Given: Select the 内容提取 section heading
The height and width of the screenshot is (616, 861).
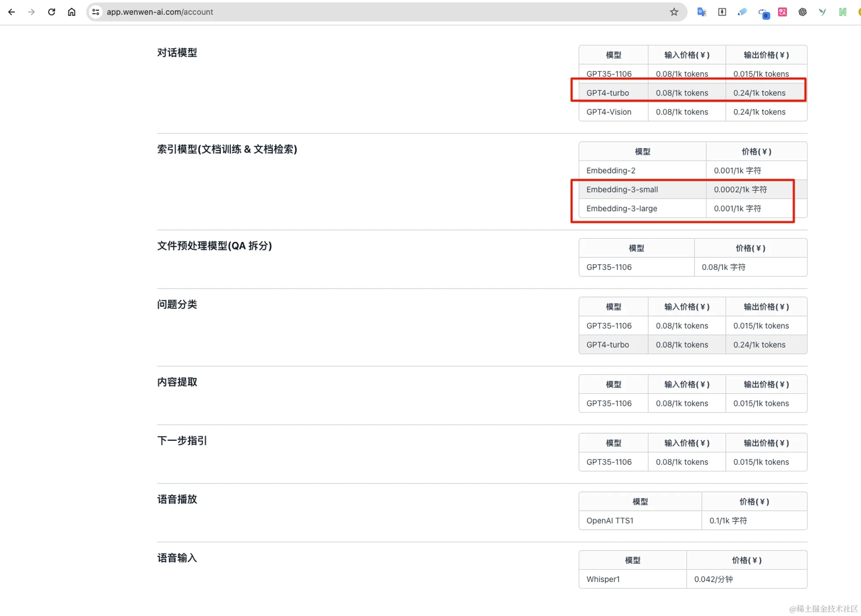Looking at the screenshot, I should tap(177, 382).
